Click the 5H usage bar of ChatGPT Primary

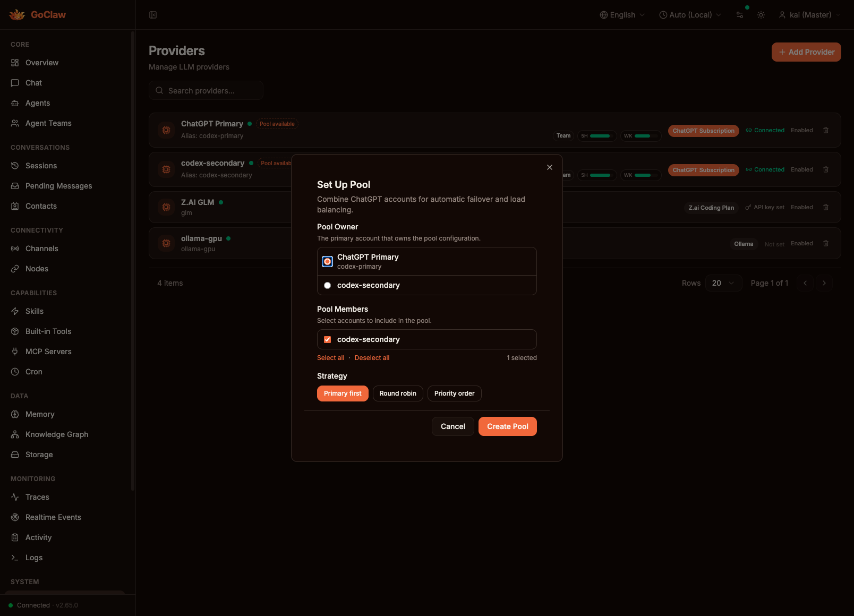(x=597, y=136)
